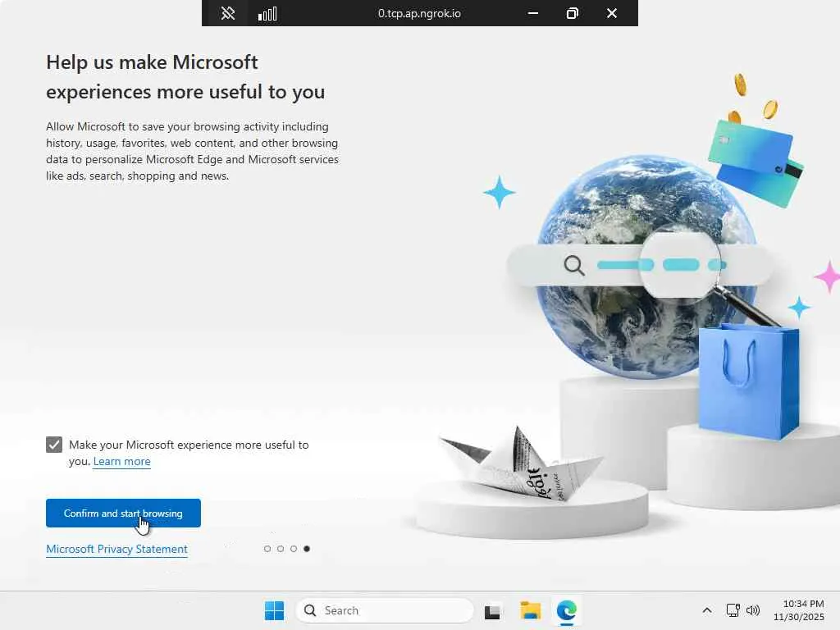
Task: Open the volume tray icon
Action: click(753, 610)
